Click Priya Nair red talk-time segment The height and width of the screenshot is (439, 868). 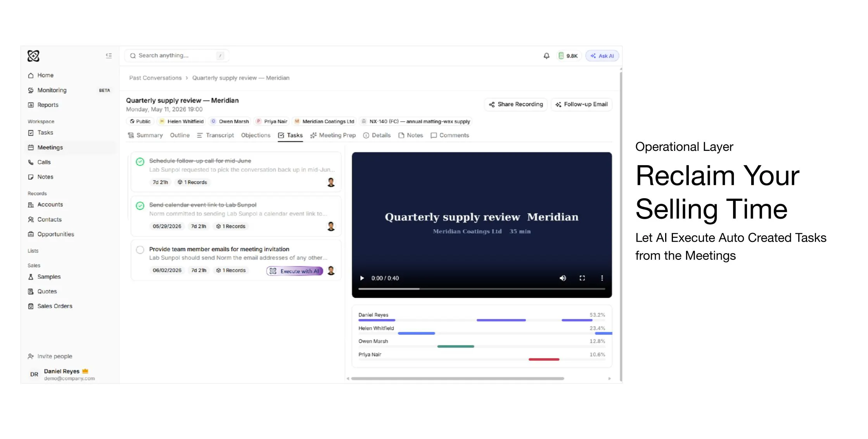tap(544, 359)
